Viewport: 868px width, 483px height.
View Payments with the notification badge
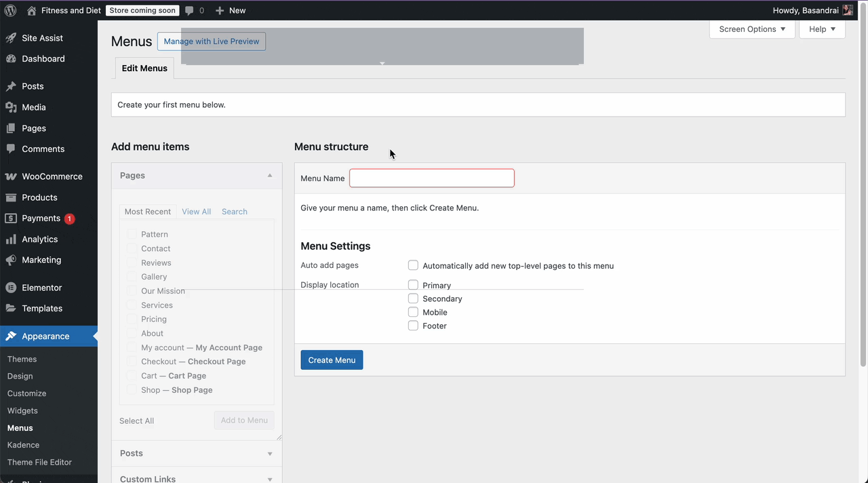point(43,218)
